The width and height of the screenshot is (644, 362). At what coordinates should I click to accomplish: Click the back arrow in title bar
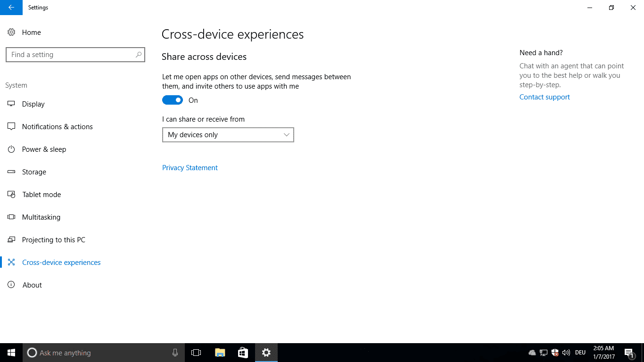click(11, 8)
